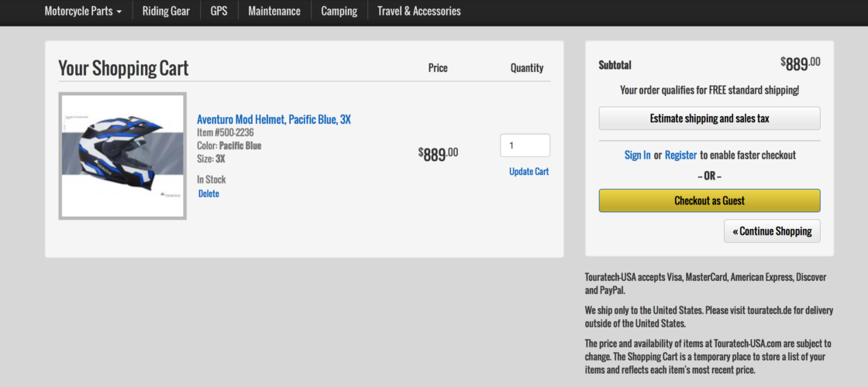Click the In Stock status text
Image resolution: width=868 pixels, height=387 pixels.
[212, 180]
